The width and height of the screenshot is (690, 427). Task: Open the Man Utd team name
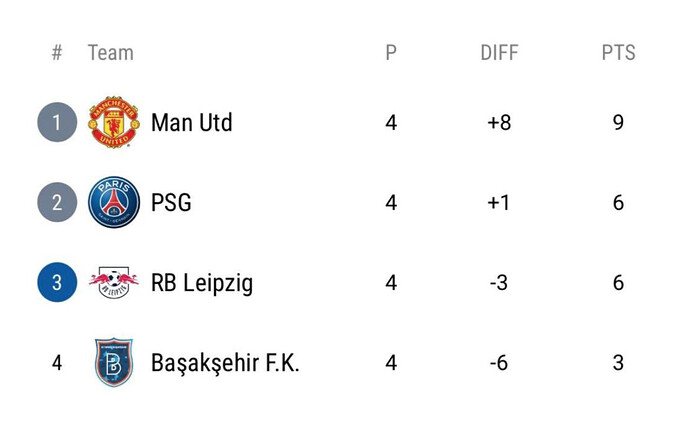[191, 122]
